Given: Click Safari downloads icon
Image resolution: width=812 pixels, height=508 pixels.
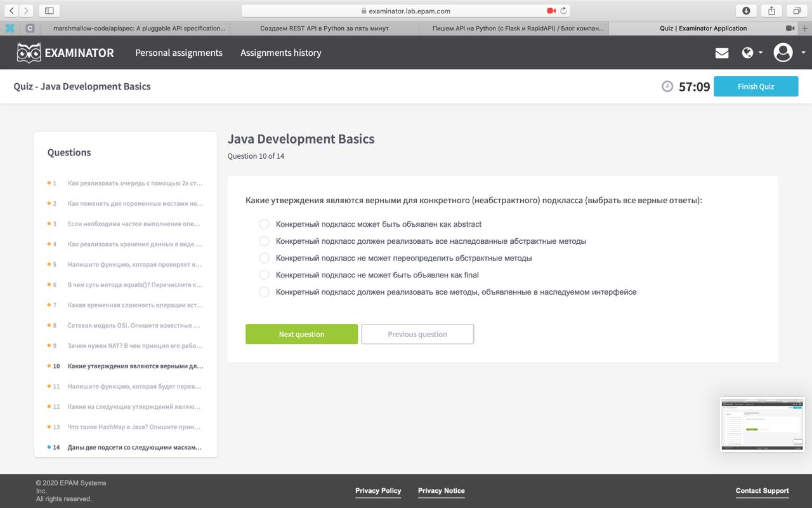Looking at the screenshot, I should tap(746, 11).
